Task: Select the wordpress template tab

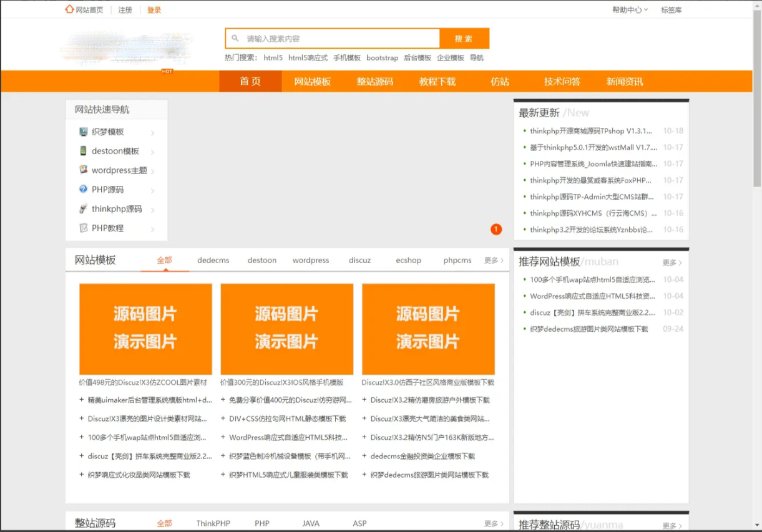Action: click(x=311, y=260)
